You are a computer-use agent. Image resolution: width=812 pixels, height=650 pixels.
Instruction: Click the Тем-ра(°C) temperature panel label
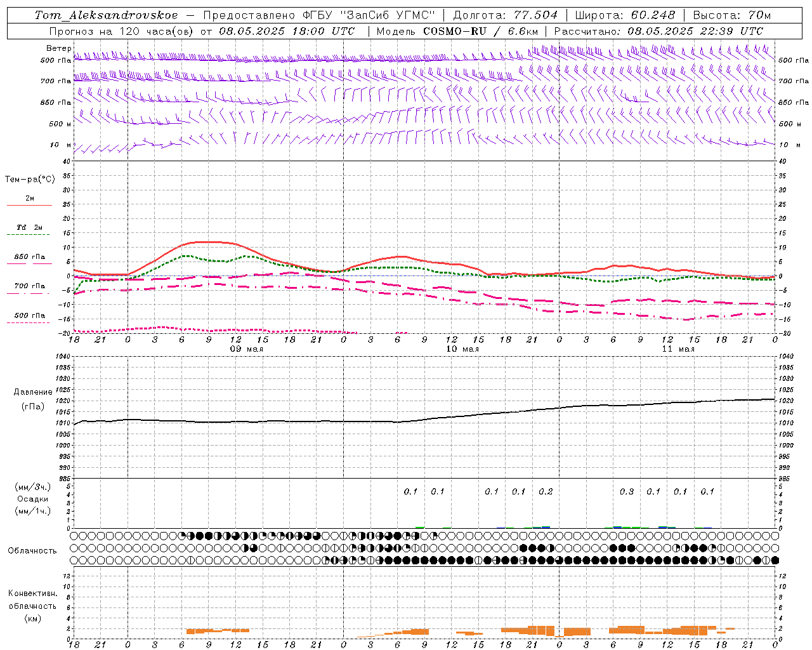tap(30, 180)
